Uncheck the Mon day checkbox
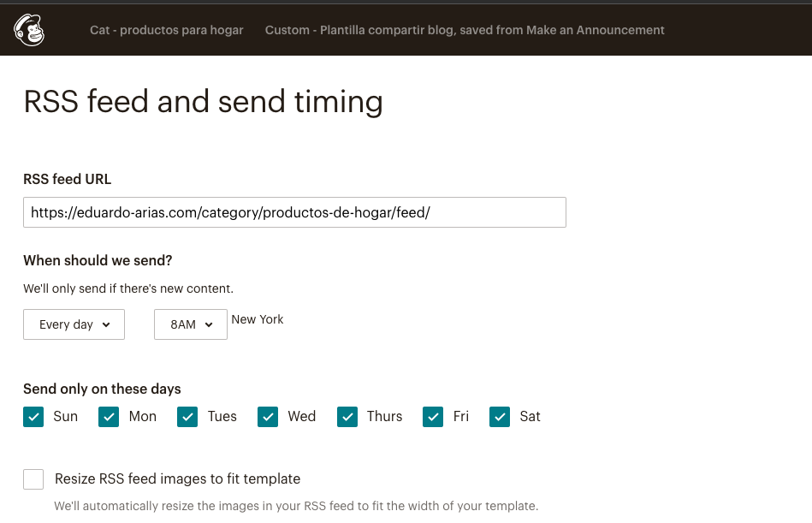 pos(109,417)
